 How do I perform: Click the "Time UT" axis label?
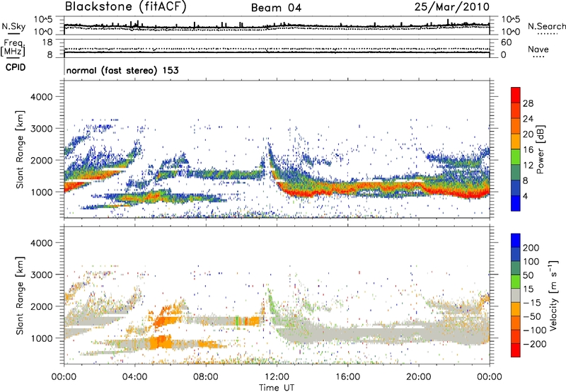pos(277,388)
